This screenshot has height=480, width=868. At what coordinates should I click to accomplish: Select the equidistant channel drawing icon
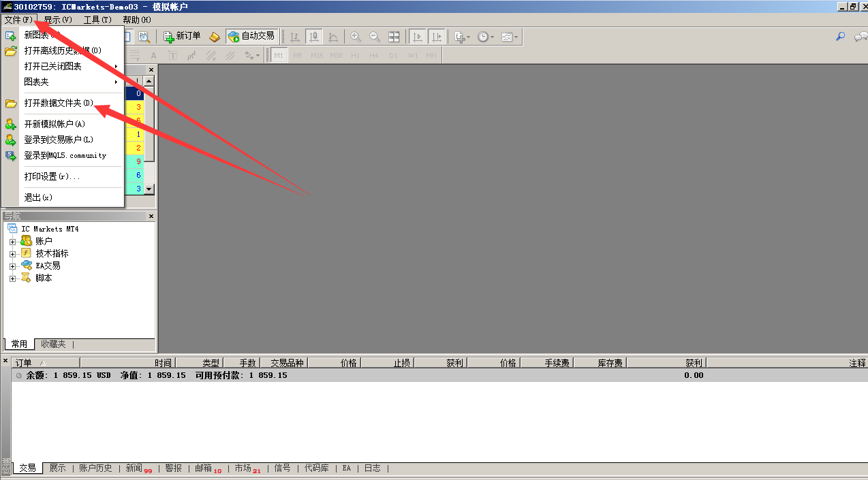coord(211,55)
